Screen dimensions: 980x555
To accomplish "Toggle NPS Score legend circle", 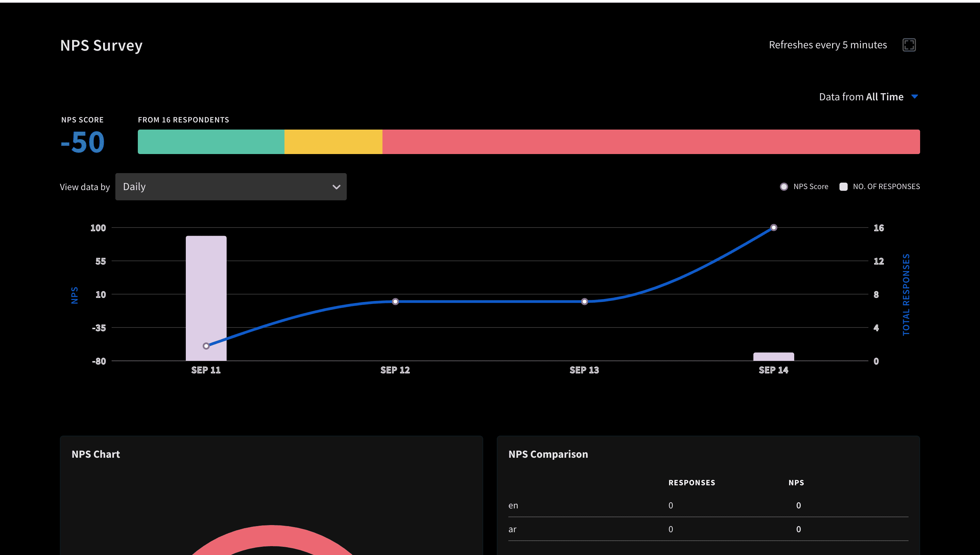I will [x=784, y=187].
